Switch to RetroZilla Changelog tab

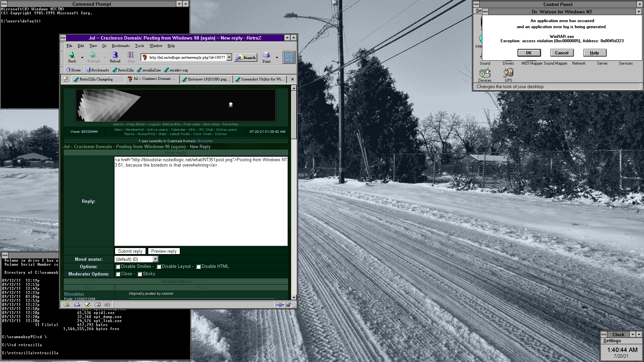[96, 79]
